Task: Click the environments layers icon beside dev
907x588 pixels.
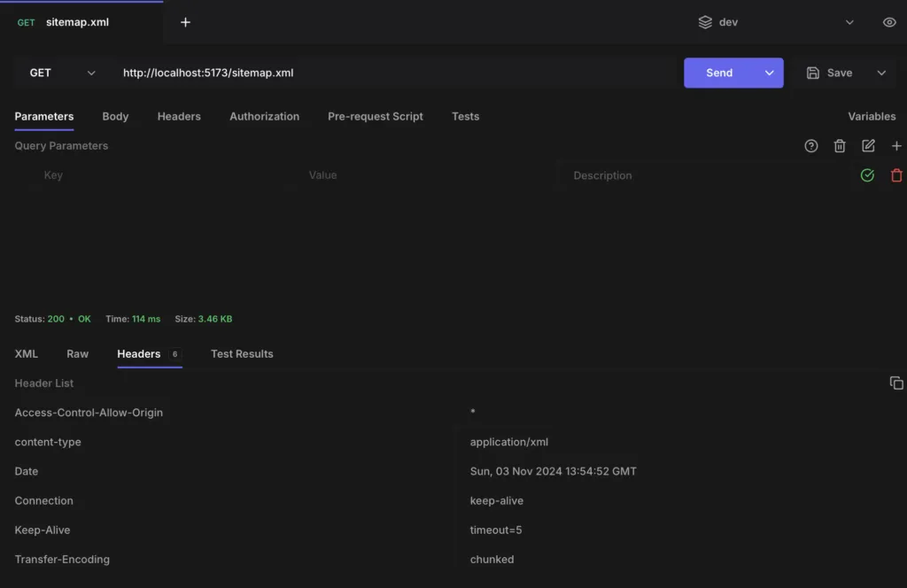Action: (x=704, y=21)
